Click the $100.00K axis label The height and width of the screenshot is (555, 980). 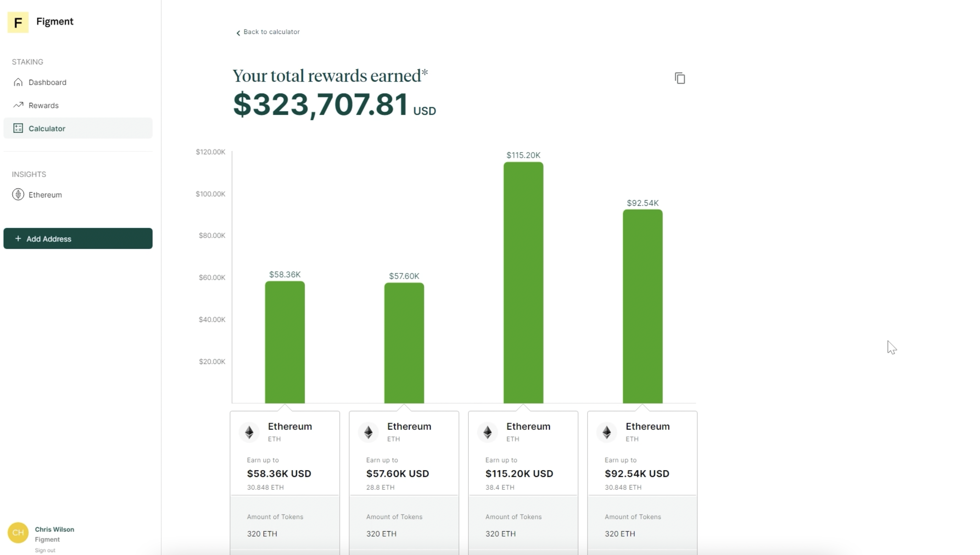[210, 194]
